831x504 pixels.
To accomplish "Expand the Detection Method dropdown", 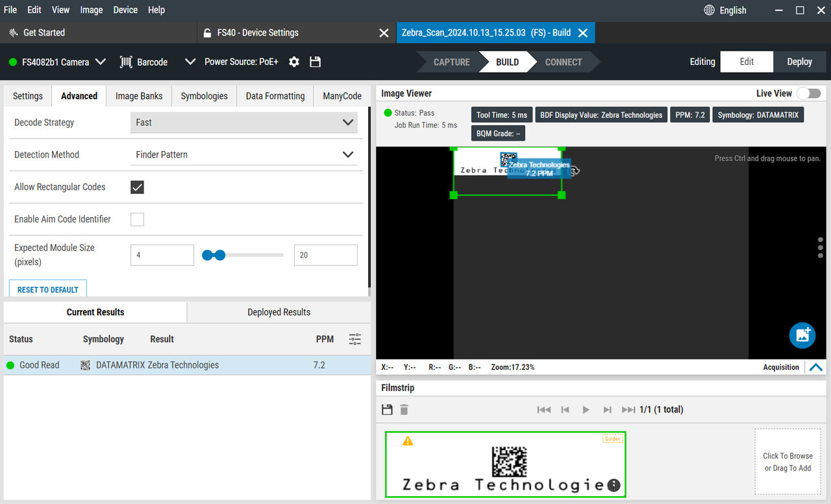I will [x=244, y=154].
